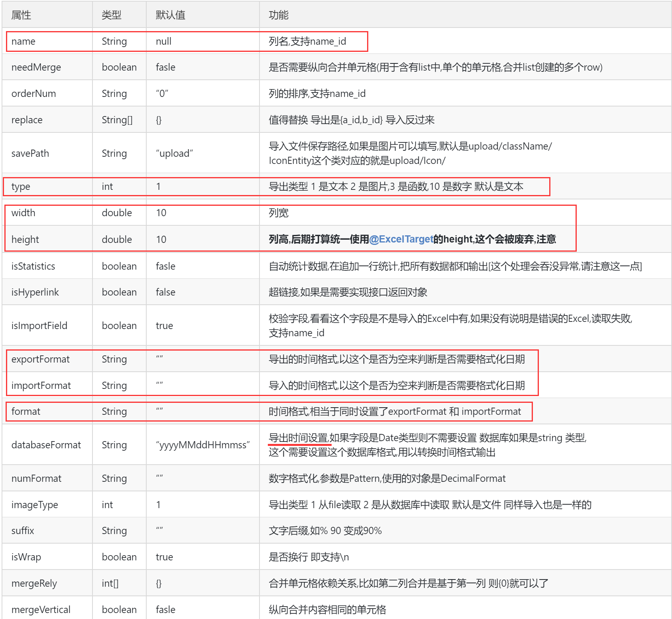Select the 'replace' attribute cell

[47, 120]
